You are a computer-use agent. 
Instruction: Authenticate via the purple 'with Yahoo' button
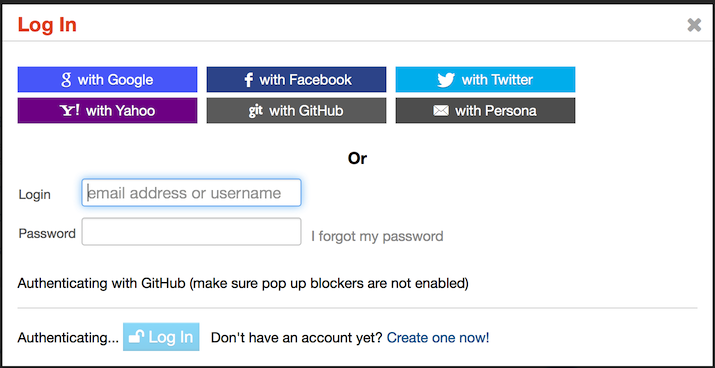pos(108,110)
